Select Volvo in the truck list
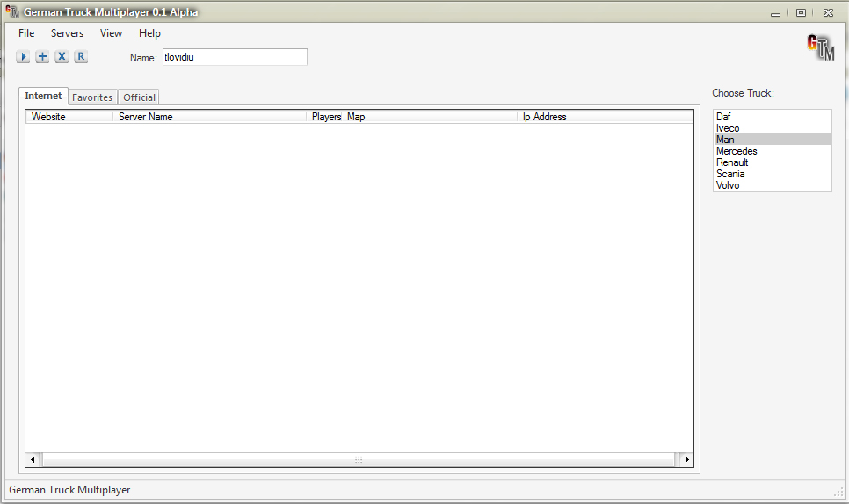Image resolution: width=849 pixels, height=504 pixels. 773,185
